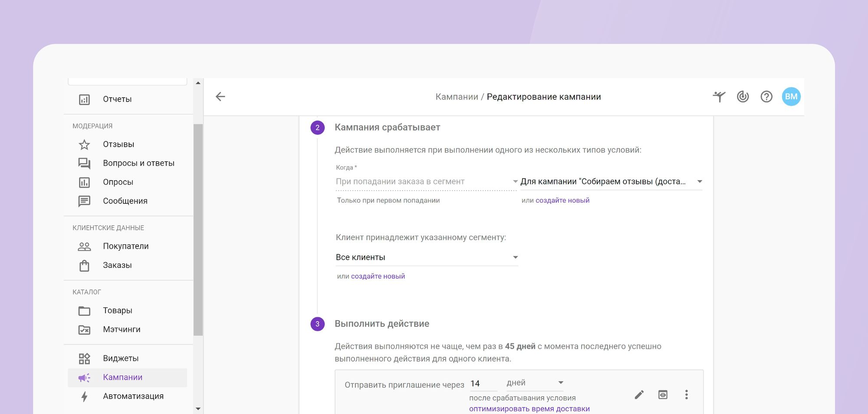Click the martial arts figure icon

pyautogui.click(x=719, y=97)
